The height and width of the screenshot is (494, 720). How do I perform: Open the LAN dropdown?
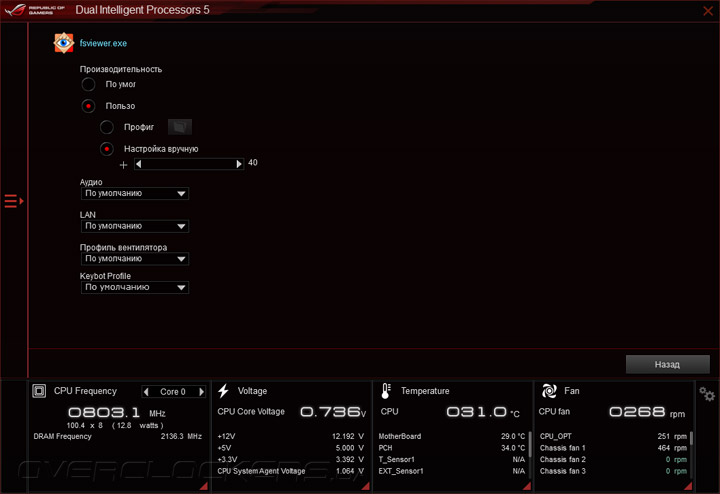pyautogui.click(x=135, y=226)
